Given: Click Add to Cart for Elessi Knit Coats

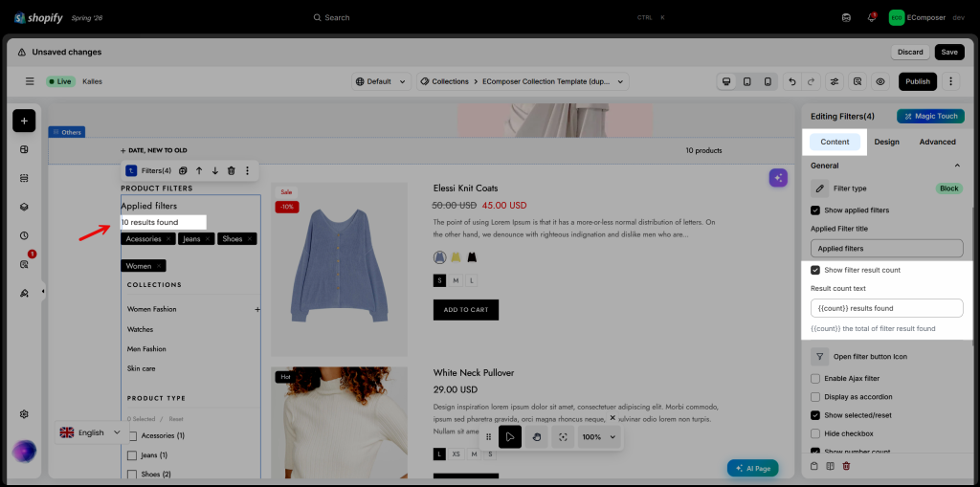Looking at the screenshot, I should tap(466, 310).
